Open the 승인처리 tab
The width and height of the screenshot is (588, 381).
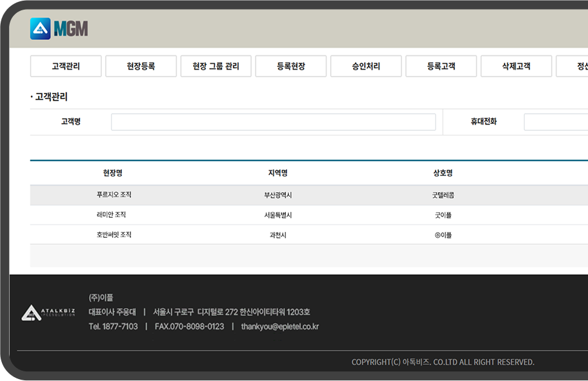click(366, 66)
